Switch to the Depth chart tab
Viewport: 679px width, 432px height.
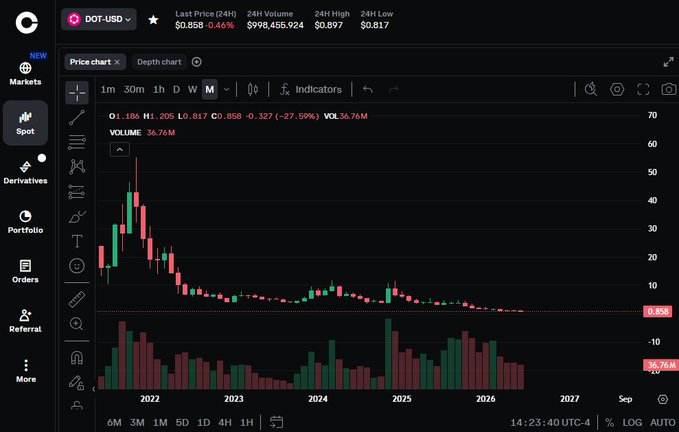point(159,62)
